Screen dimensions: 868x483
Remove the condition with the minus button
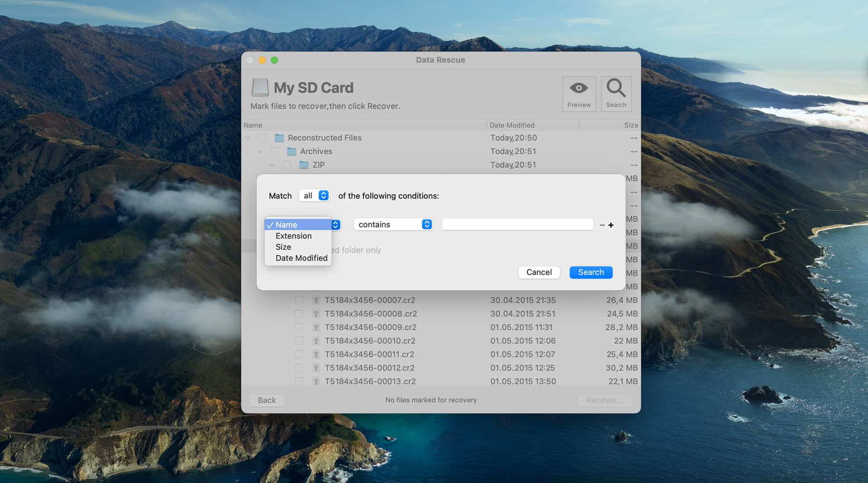point(602,225)
